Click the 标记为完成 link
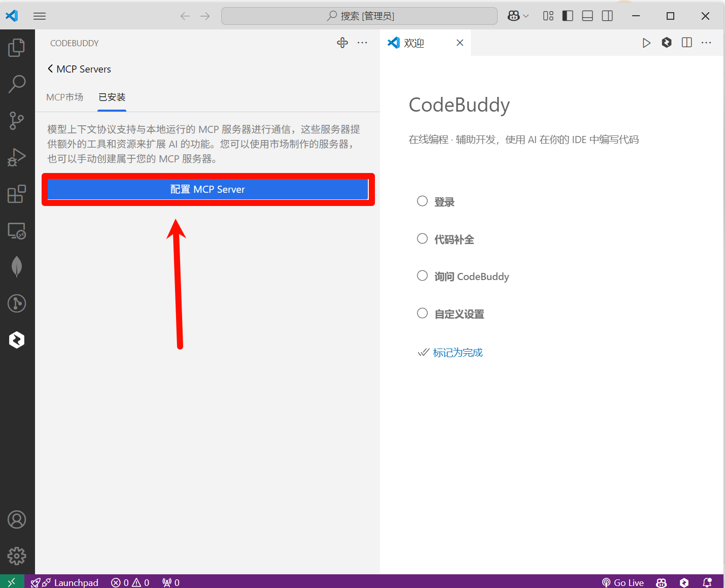725x588 pixels. pos(458,353)
